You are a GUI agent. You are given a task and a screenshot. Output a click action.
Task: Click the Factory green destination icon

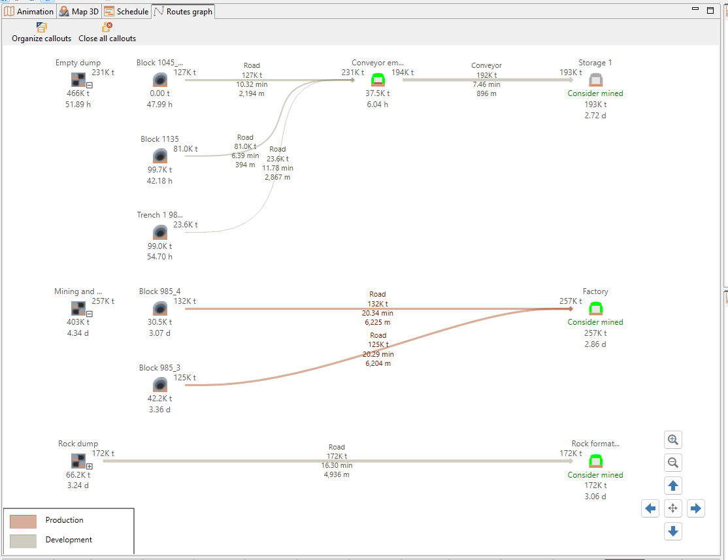click(595, 308)
